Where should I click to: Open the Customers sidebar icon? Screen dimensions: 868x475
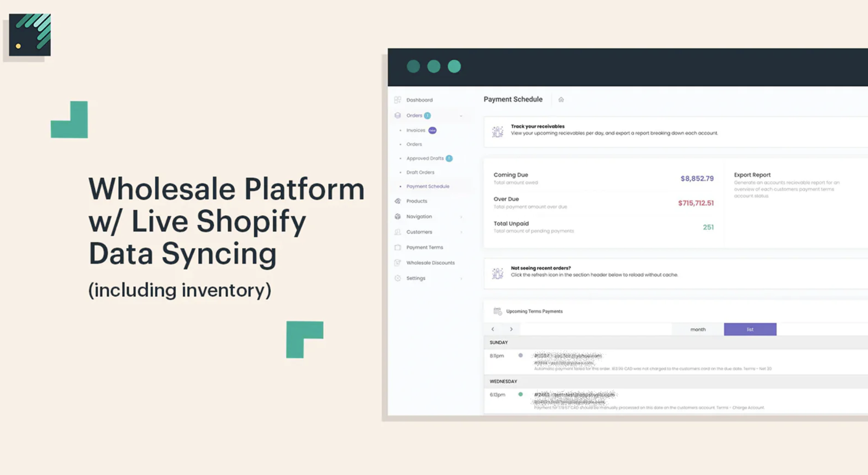(x=398, y=232)
